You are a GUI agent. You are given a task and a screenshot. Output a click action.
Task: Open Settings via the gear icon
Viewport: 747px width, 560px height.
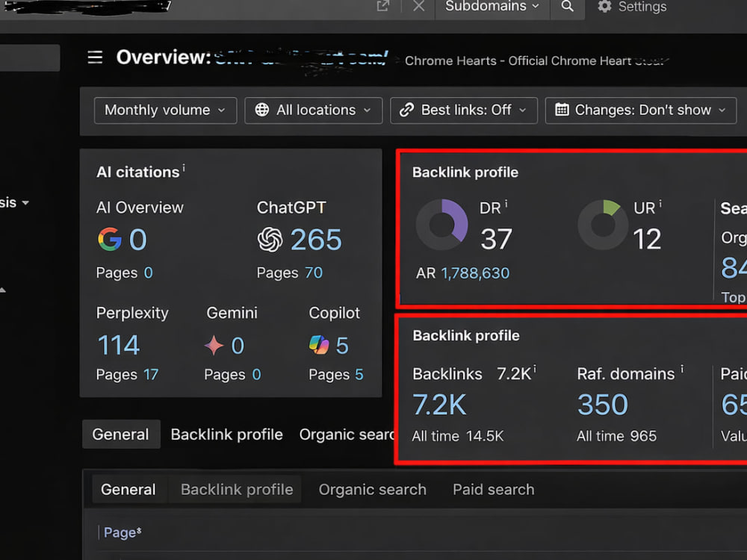(604, 6)
